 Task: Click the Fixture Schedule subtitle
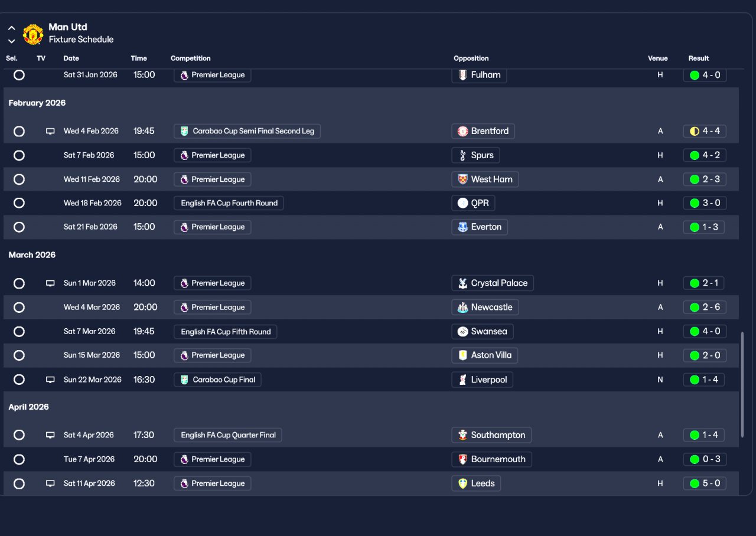click(81, 40)
